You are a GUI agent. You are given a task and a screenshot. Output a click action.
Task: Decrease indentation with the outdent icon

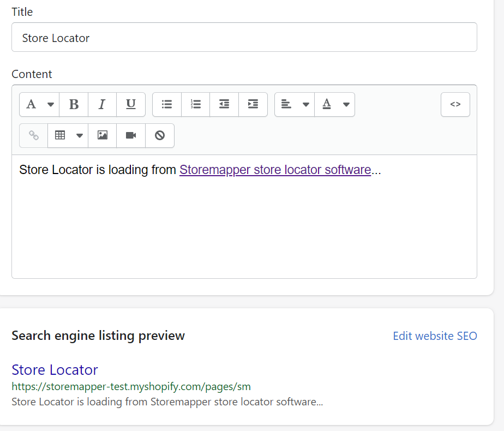[224, 104]
